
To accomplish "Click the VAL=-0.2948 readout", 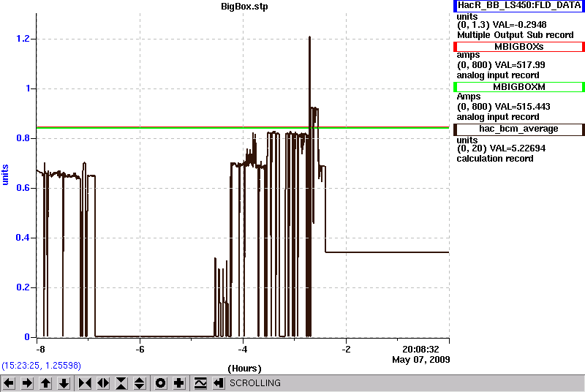I will (x=520, y=25).
